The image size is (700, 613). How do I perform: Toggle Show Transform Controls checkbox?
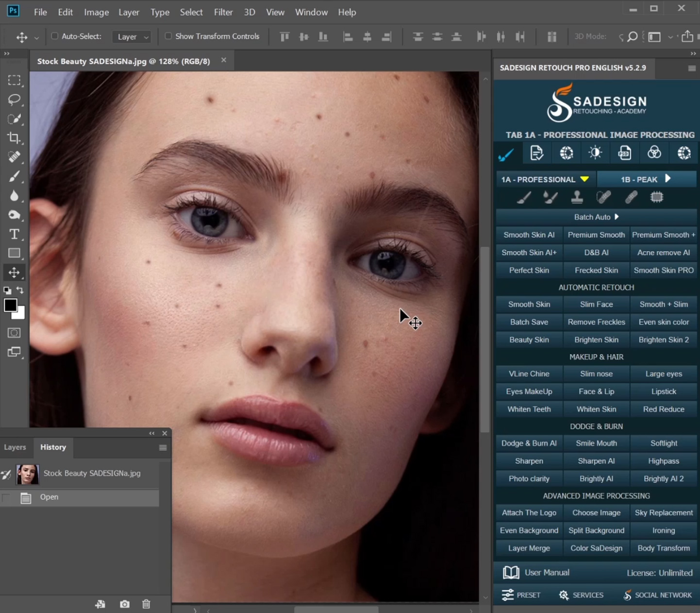pos(168,36)
